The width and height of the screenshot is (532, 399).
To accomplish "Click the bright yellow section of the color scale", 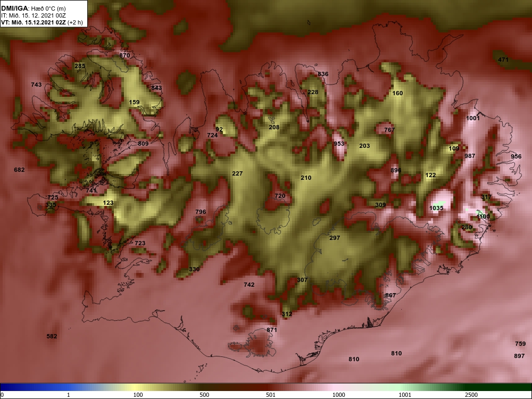I will (x=136, y=387).
